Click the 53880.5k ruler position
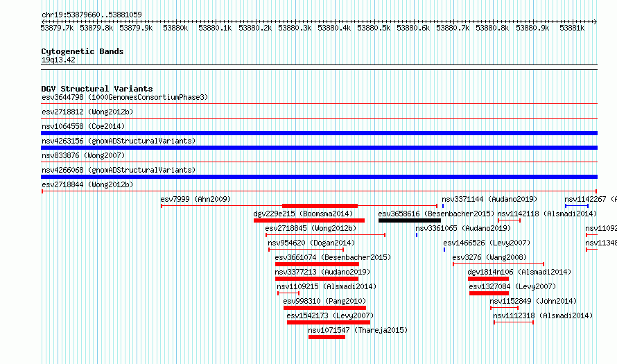 tap(374, 28)
